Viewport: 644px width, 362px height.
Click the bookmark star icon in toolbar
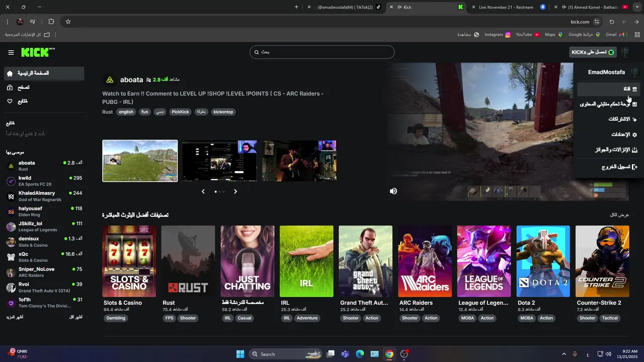pyautogui.click(x=68, y=22)
